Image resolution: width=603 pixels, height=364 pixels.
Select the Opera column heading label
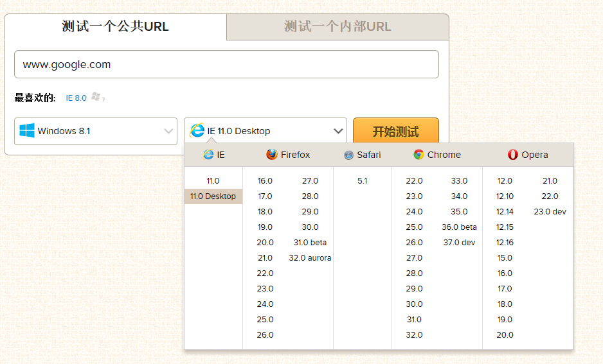[x=535, y=155]
